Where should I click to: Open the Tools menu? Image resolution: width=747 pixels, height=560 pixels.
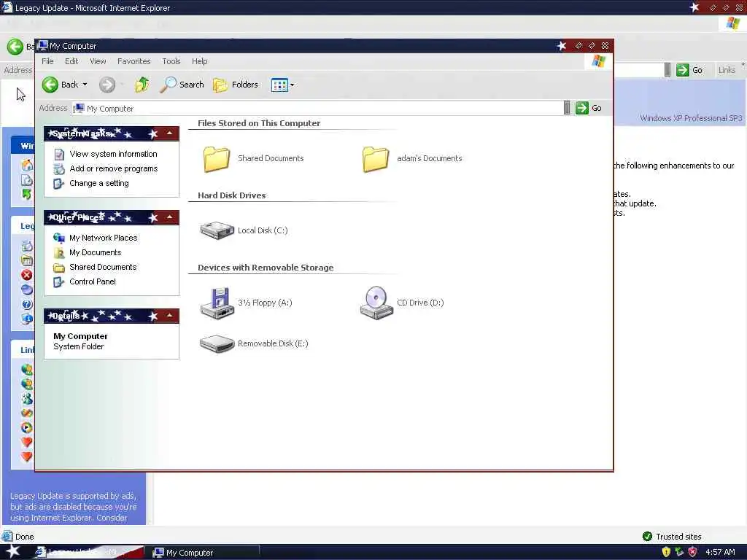tap(171, 61)
